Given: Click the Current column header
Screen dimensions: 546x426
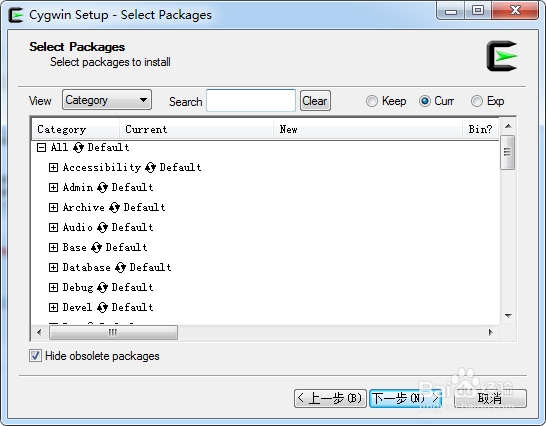Looking at the screenshot, I should [196, 129].
